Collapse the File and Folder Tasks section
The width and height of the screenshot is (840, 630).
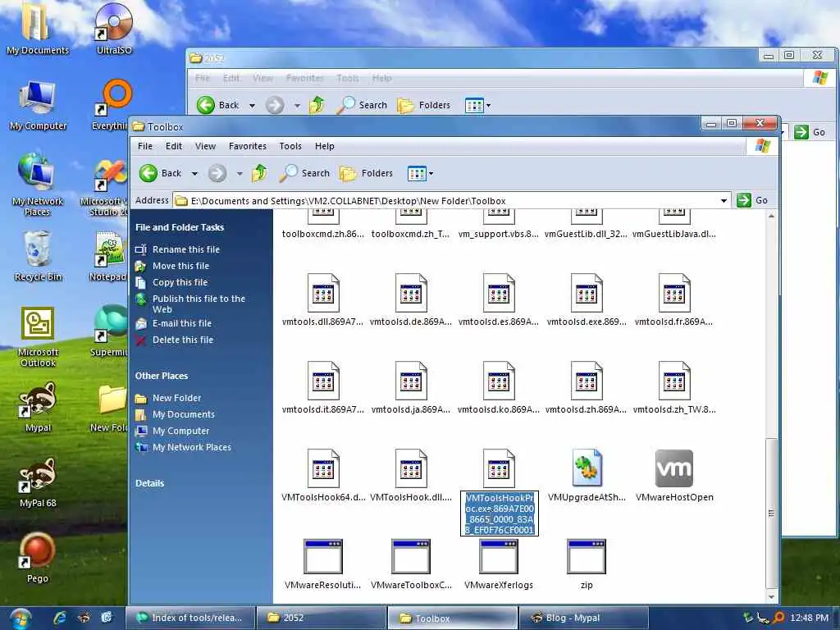click(x=180, y=228)
